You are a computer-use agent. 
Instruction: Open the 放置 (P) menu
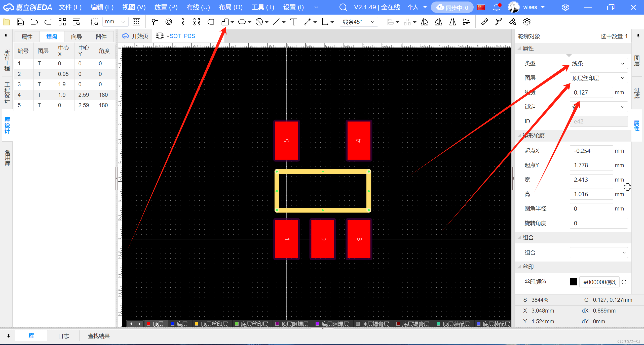(x=166, y=7)
